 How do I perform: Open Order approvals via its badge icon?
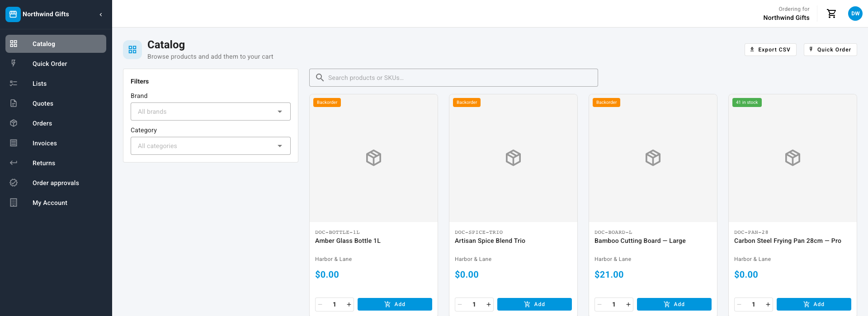click(14, 183)
